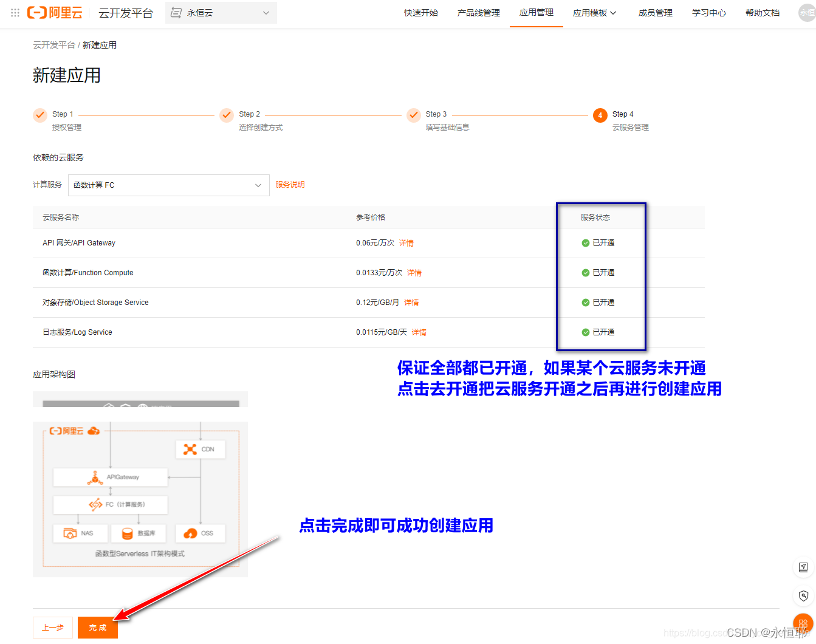Click the Step 4 云服务管理 label
The image size is (816, 644).
tap(631, 128)
